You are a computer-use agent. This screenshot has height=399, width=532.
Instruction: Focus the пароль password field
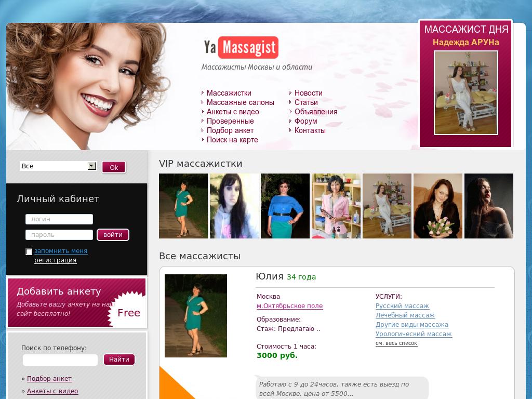(59, 235)
